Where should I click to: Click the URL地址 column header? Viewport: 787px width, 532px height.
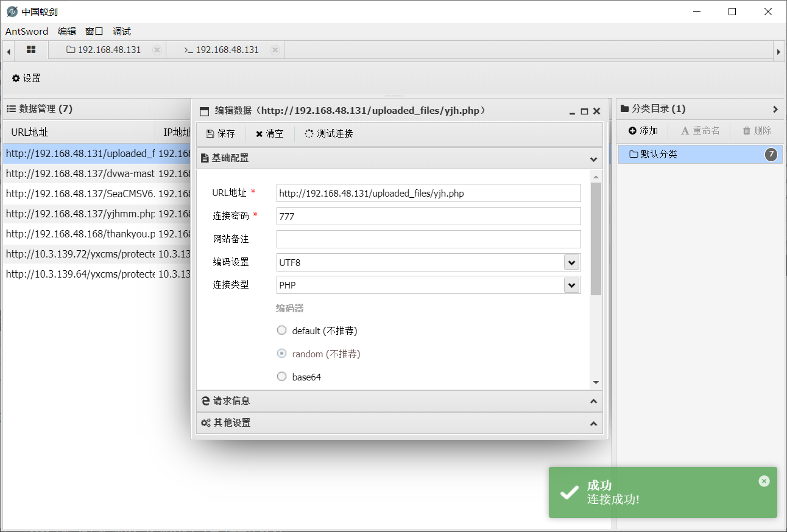coord(79,132)
